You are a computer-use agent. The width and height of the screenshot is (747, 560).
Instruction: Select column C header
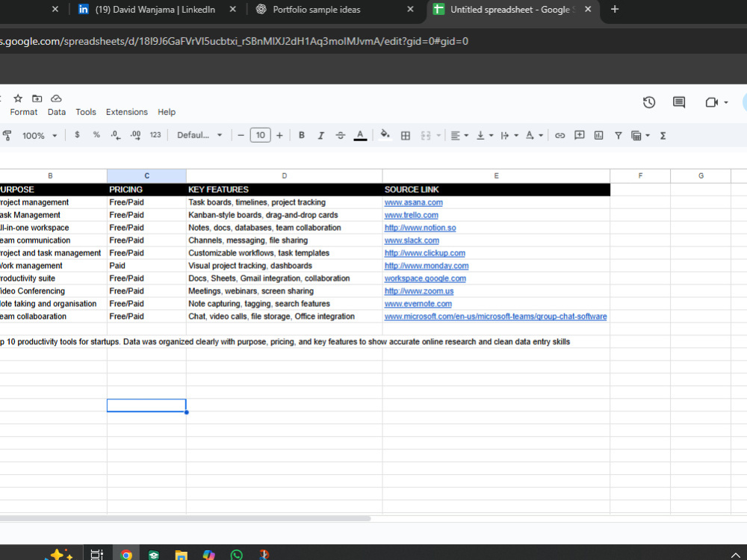(x=146, y=175)
